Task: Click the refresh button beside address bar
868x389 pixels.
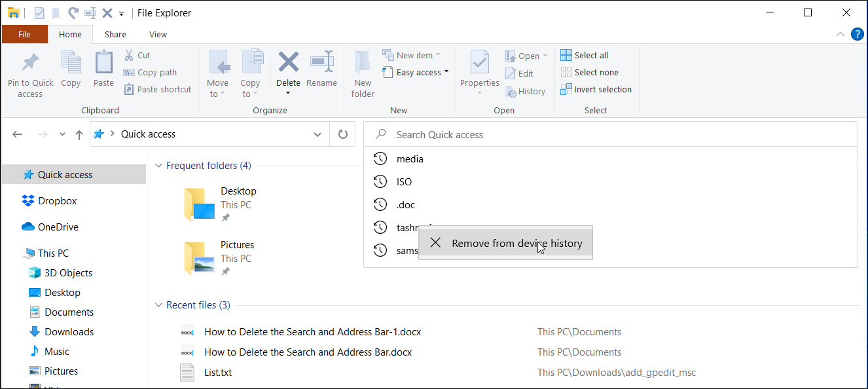Action: coord(342,134)
